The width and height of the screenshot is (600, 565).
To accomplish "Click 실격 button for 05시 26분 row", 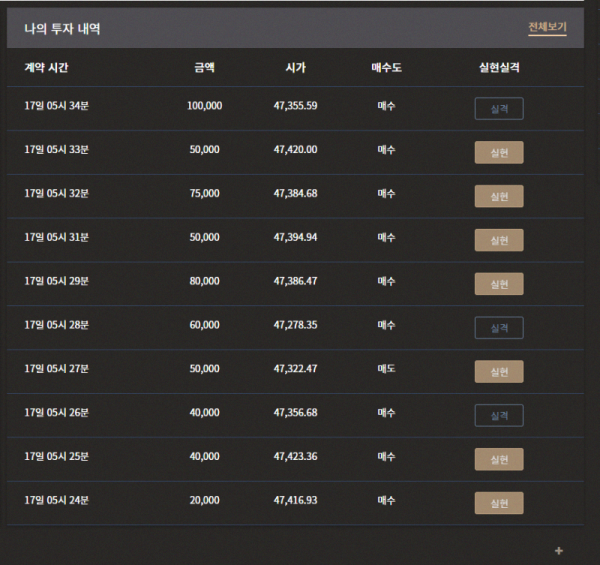I will [499, 415].
